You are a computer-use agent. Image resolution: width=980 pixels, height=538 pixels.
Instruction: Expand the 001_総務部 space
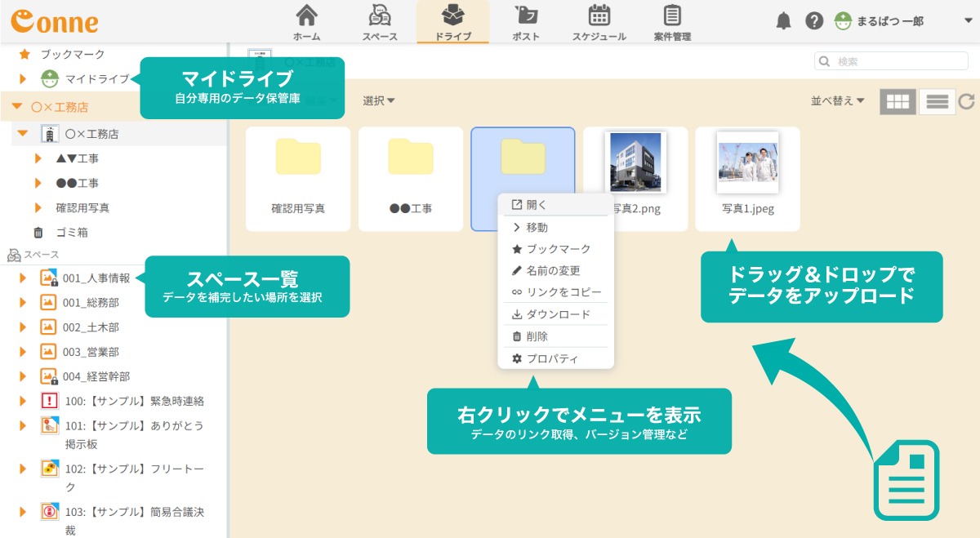[x=23, y=303]
